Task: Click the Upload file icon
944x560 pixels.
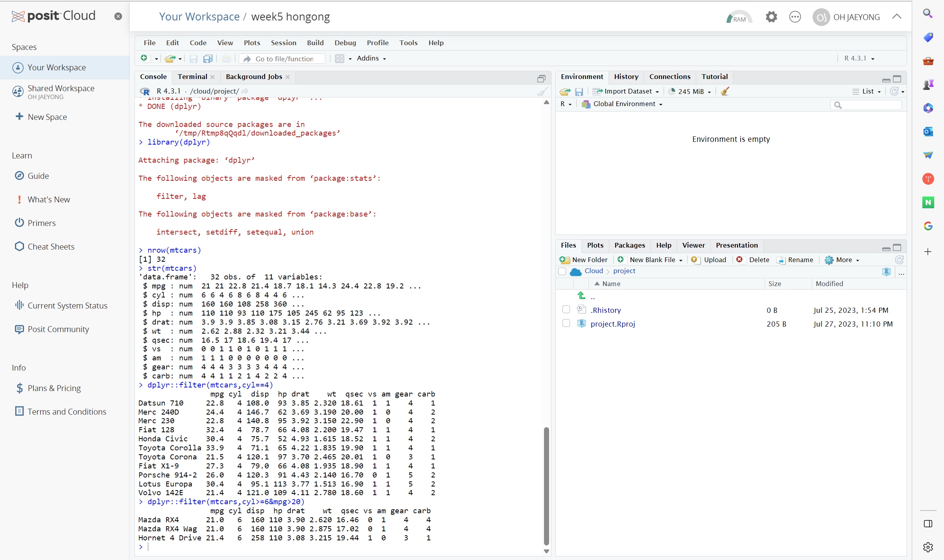Action: click(x=696, y=260)
